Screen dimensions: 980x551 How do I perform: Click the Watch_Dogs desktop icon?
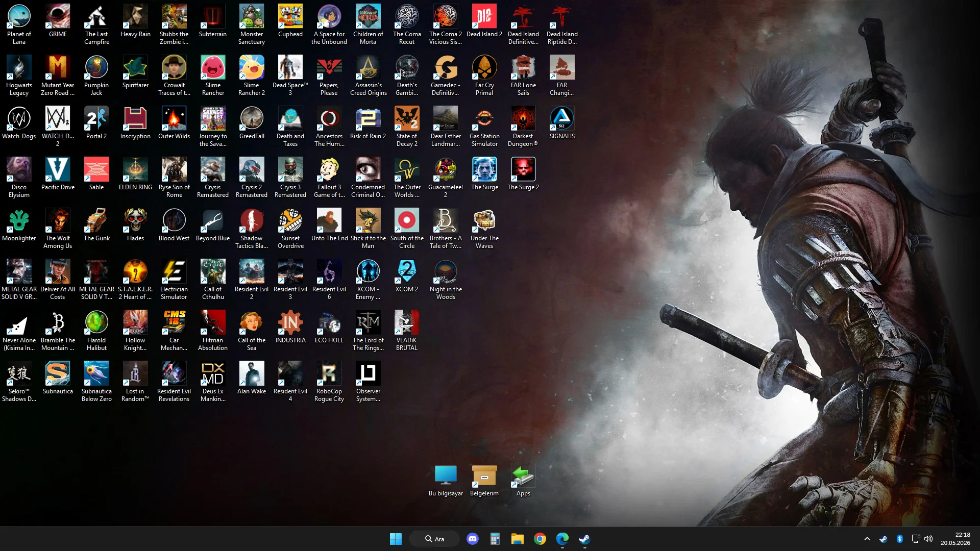[x=19, y=123]
